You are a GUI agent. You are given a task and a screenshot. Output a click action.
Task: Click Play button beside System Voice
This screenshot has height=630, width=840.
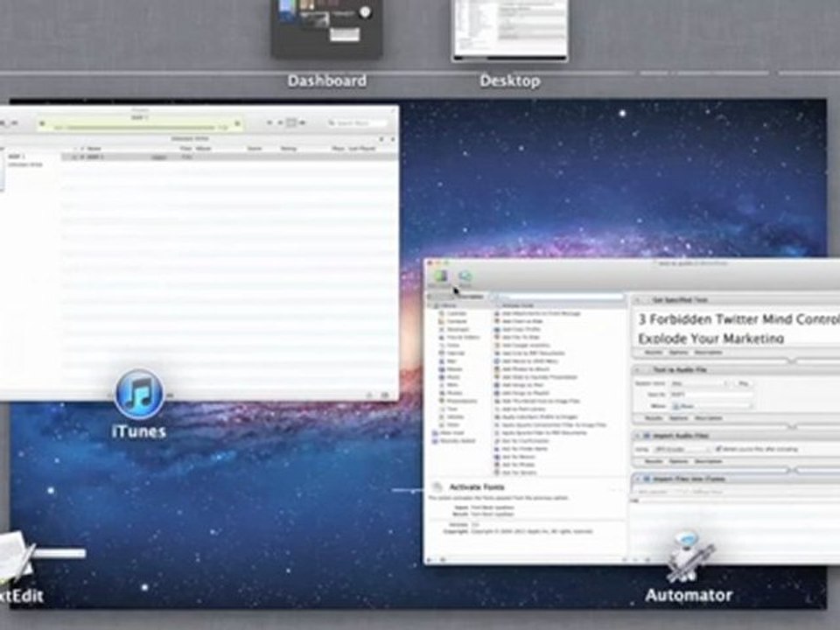(743, 383)
